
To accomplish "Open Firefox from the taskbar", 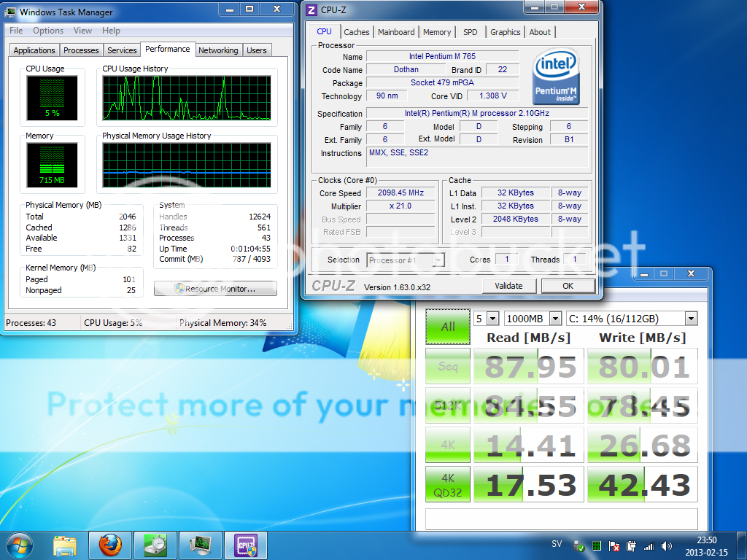I will pos(110,545).
